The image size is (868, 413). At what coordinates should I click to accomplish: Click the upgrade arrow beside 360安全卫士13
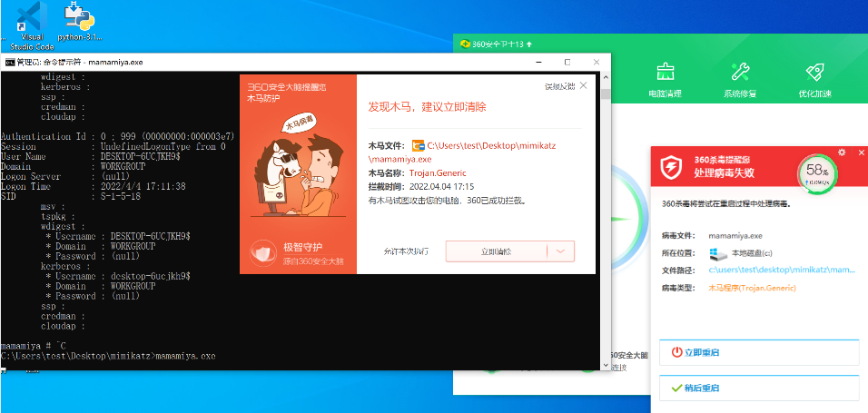pyautogui.click(x=529, y=44)
